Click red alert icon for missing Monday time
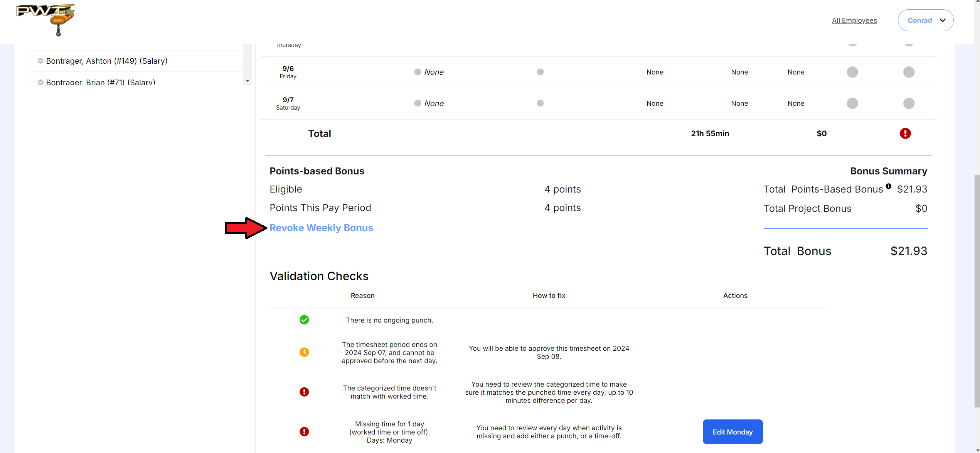 click(304, 432)
